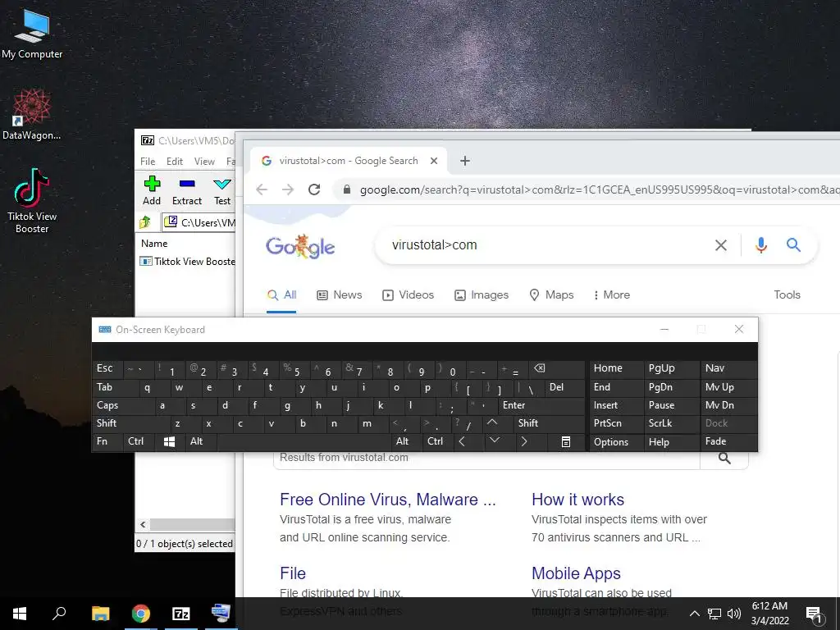Open DataWagon shortcut on desktop
This screenshot has height=630, width=840.
point(32,115)
